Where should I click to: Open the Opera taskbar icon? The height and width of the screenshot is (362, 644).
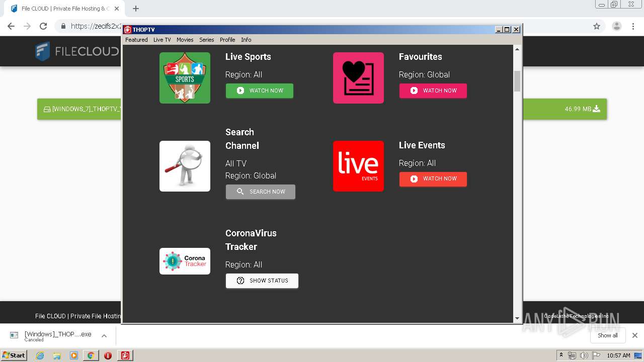108,355
